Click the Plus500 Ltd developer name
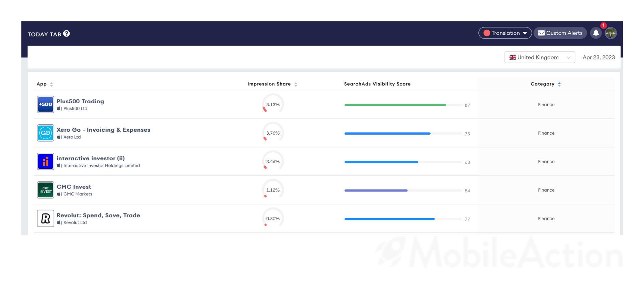Viewport: 644px width, 289px height. [x=75, y=109]
